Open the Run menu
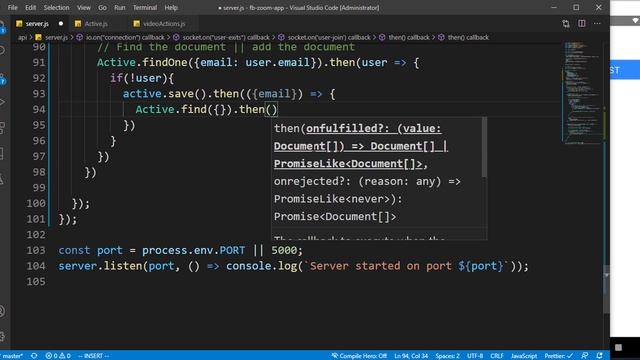 (x=120, y=7)
